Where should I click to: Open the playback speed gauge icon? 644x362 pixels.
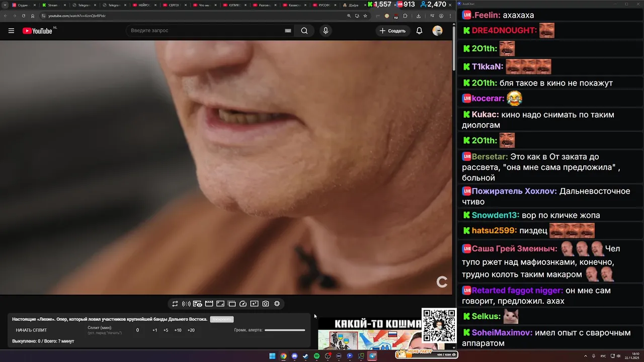(243, 304)
